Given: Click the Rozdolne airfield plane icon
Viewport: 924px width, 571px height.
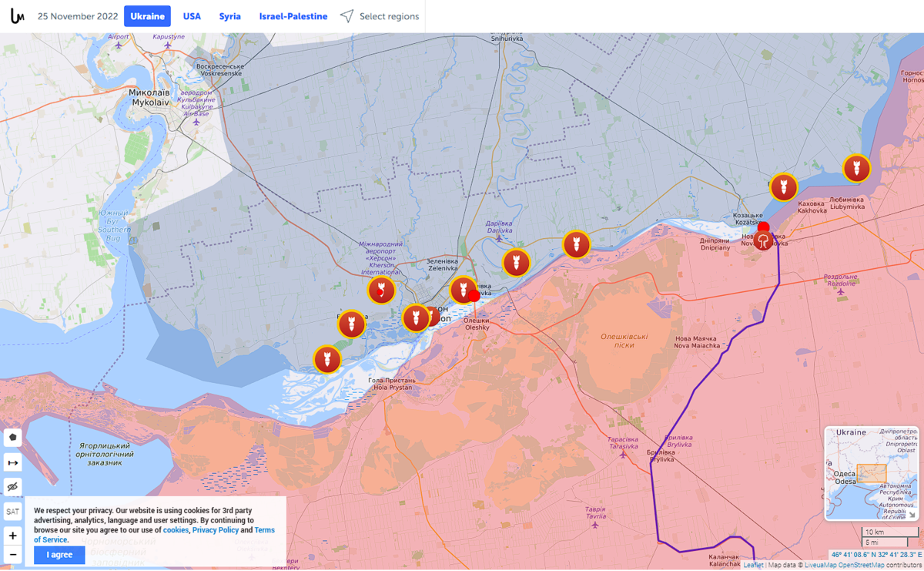Looking at the screenshot, I should point(841,291).
